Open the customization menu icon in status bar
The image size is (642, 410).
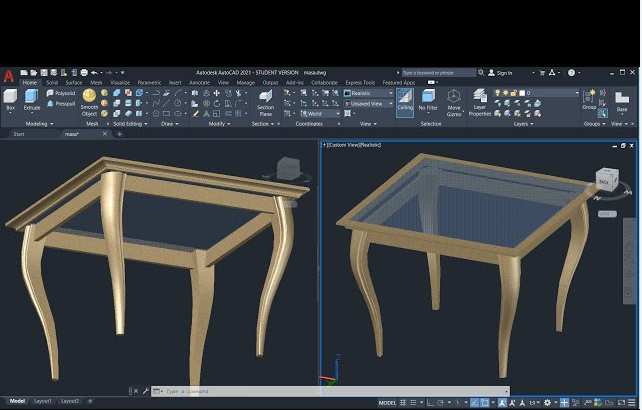632,403
